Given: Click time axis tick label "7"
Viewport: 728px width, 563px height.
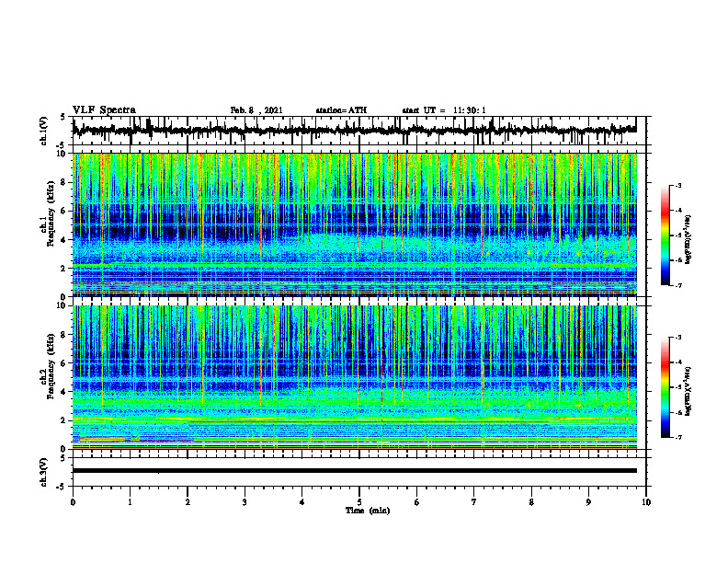Looking at the screenshot, I should coord(474,502).
